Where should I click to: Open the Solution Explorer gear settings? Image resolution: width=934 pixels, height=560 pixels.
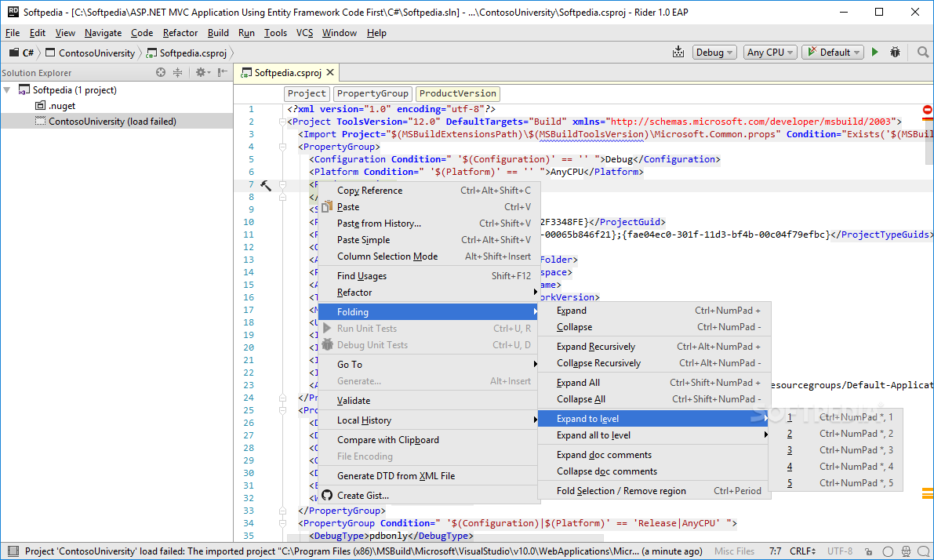[201, 73]
